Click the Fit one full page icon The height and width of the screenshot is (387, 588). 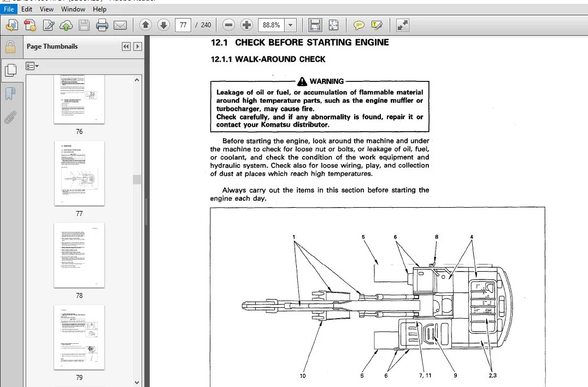333,25
